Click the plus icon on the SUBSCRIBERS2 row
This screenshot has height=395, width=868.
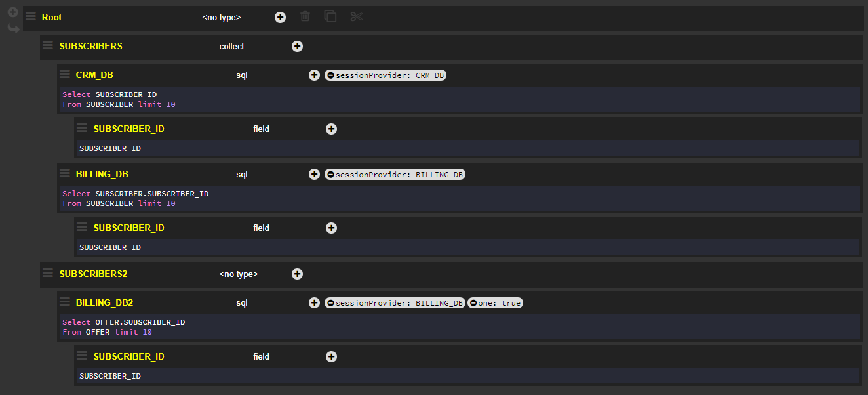(297, 274)
